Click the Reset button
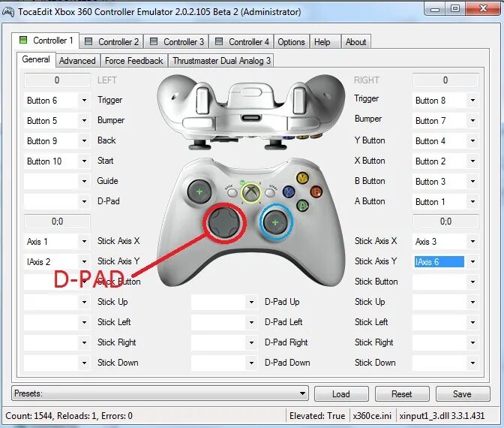The image size is (504, 428). click(402, 394)
